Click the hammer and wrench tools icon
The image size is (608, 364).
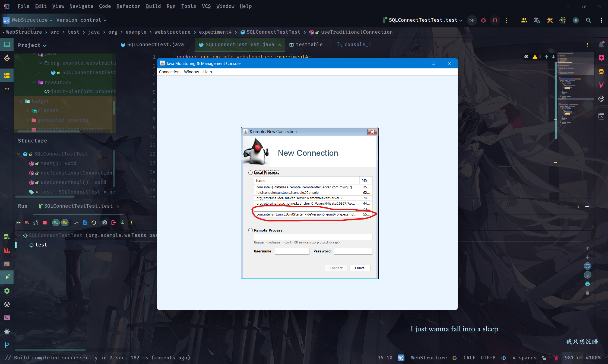(550, 20)
